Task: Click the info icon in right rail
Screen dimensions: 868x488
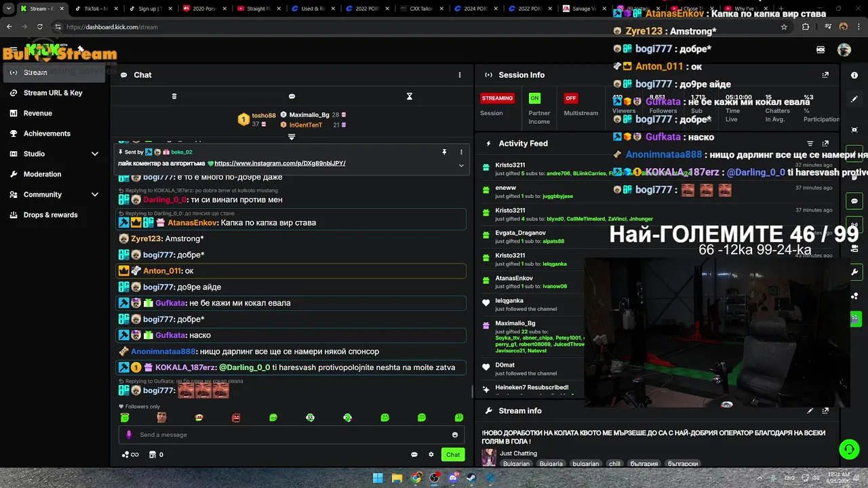Action: pyautogui.click(x=854, y=75)
